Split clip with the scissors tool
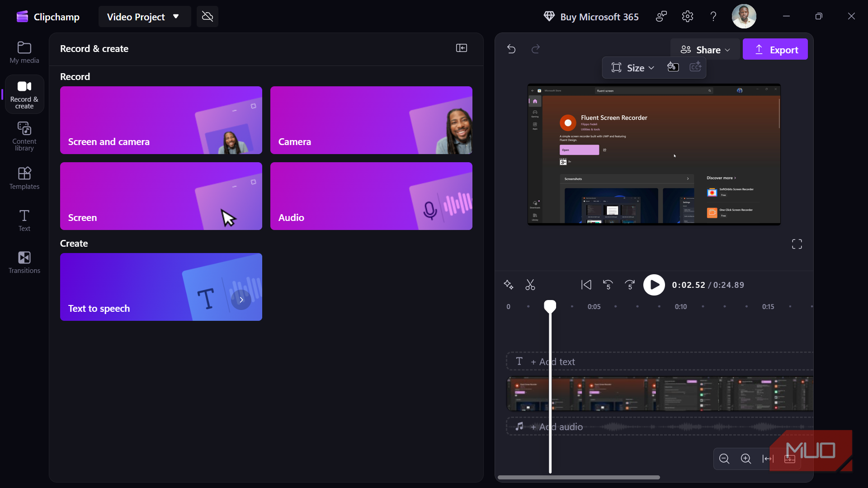 click(x=530, y=285)
